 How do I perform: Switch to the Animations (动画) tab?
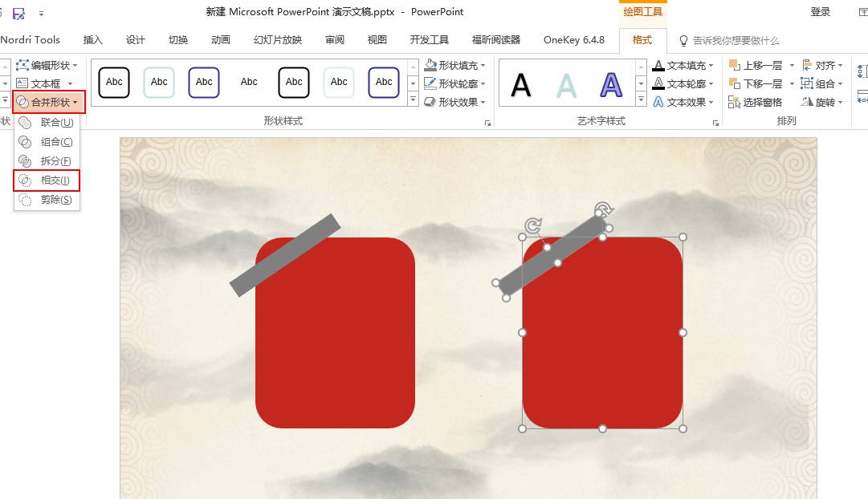220,40
